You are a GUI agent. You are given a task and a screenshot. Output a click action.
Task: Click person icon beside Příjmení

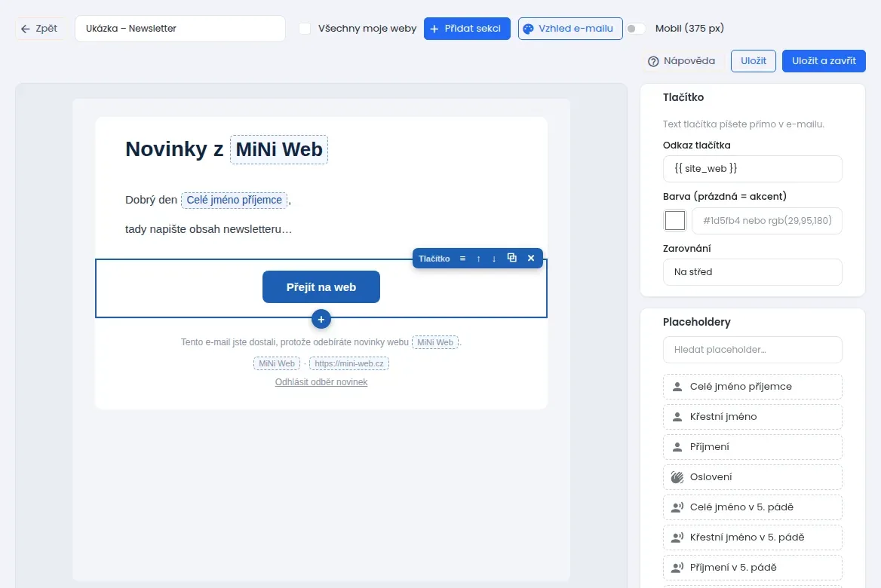click(x=677, y=447)
